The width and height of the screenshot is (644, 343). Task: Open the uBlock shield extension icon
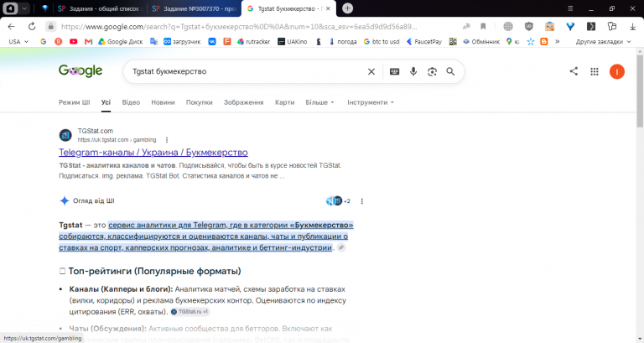click(528, 27)
